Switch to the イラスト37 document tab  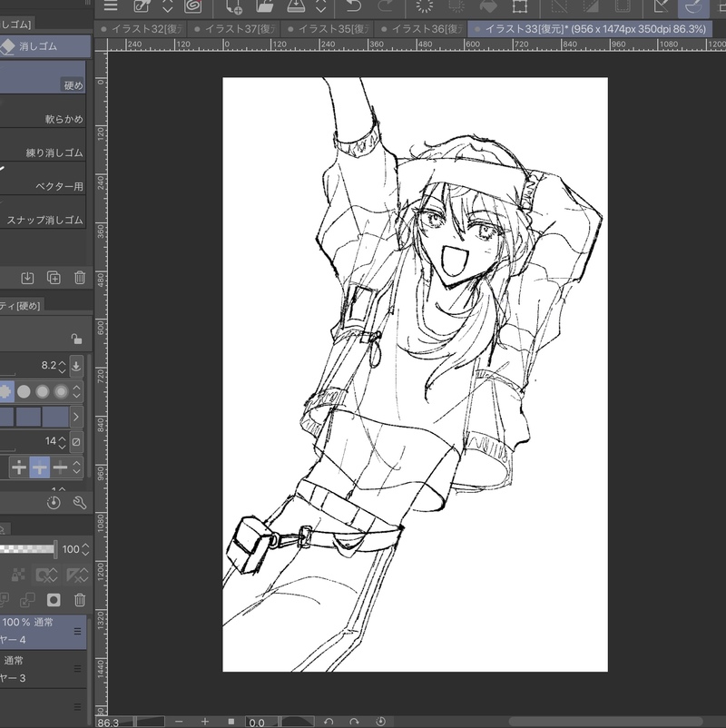238,29
